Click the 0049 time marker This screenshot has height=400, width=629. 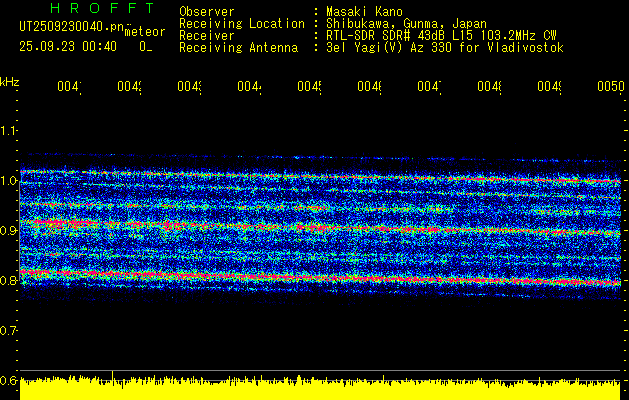(550, 86)
